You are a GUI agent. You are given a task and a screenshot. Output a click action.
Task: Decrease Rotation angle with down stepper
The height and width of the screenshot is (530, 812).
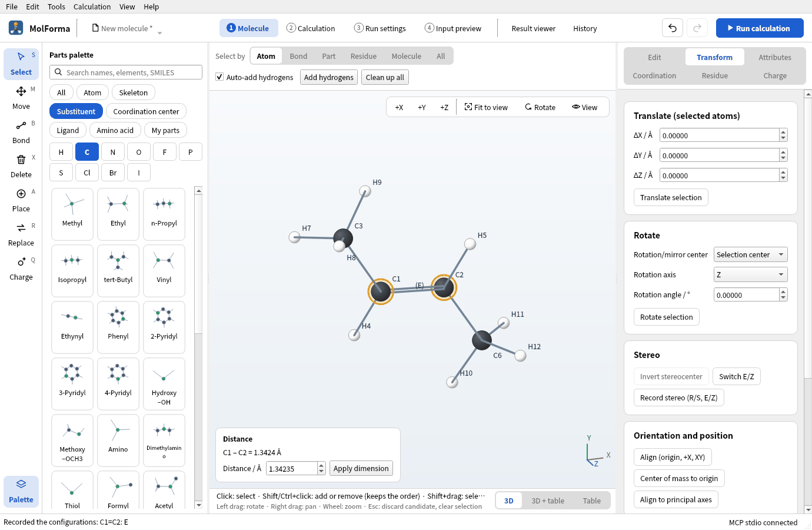(x=783, y=298)
